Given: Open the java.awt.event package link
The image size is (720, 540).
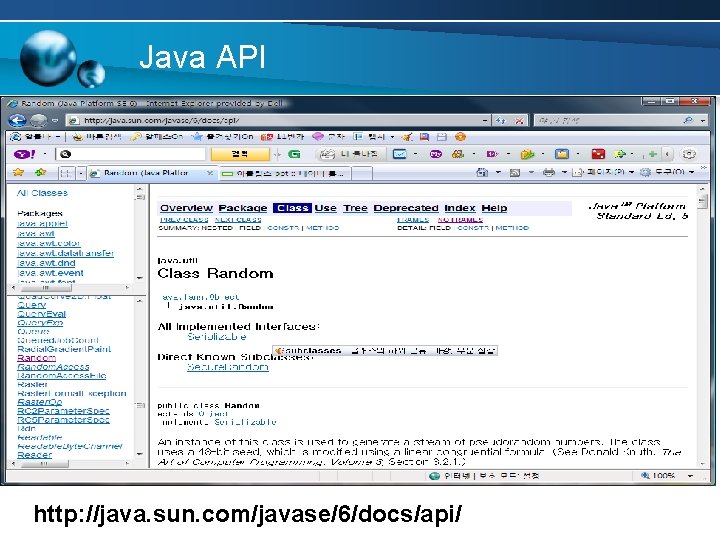Looking at the screenshot, I should (x=50, y=273).
